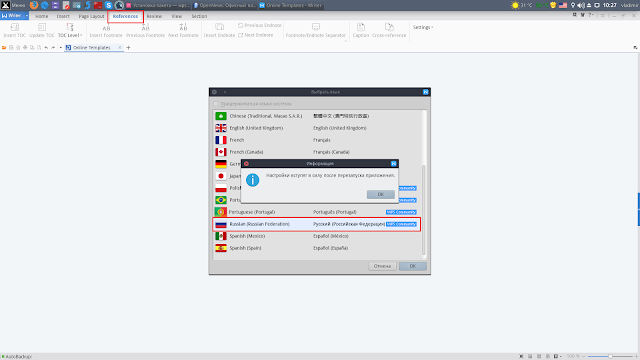Image resolution: width=640 pixels, height=360 pixels.
Task: Click WPS Community tag on Russian row
Action: coord(401,224)
